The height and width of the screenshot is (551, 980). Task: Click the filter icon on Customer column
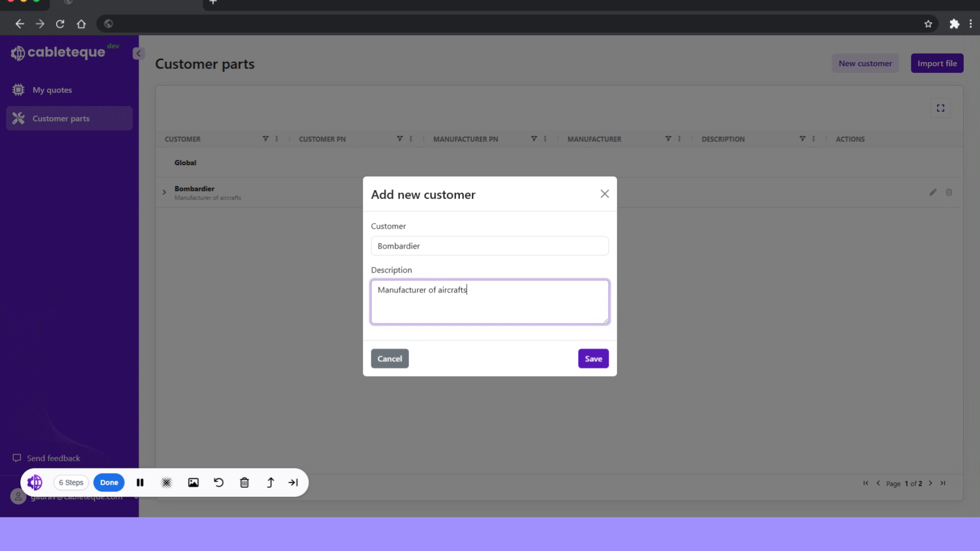tap(265, 139)
